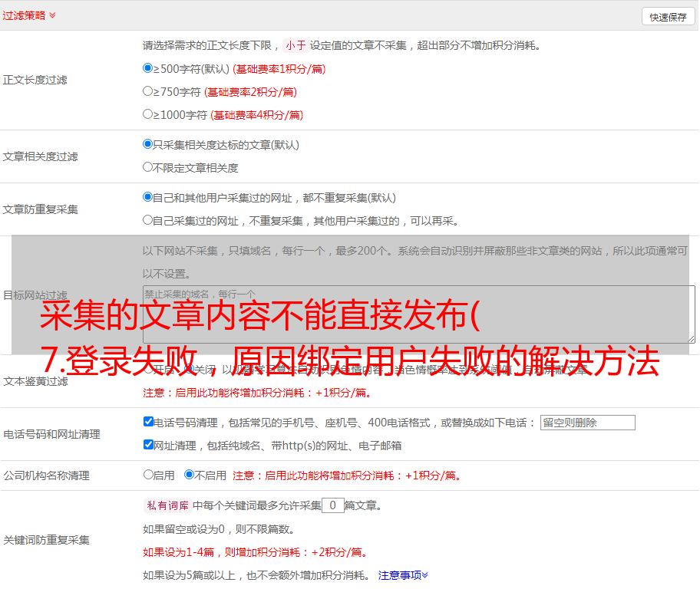Viewport: 700px width, 589px height.
Task: Select 自己和其他用户采集过的网址 no-repeat option
Action: [x=148, y=197]
